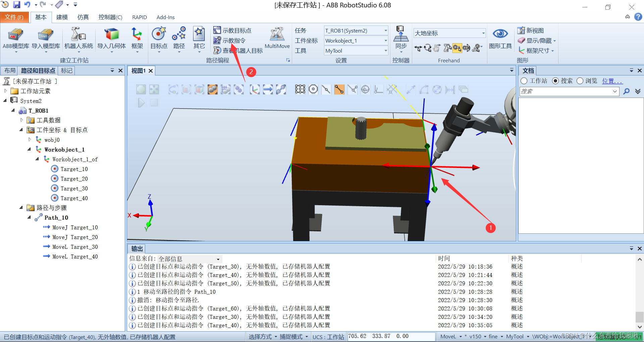Viewport: 644px width, 342px height.
Task: Toggle the highlighted Freehand jog linear tool
Action: pyautogui.click(x=457, y=48)
